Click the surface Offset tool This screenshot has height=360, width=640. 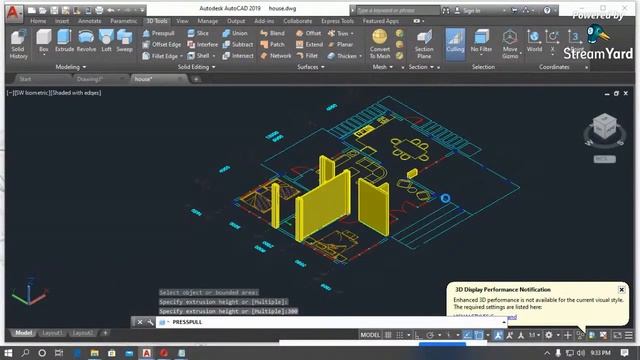tap(309, 33)
